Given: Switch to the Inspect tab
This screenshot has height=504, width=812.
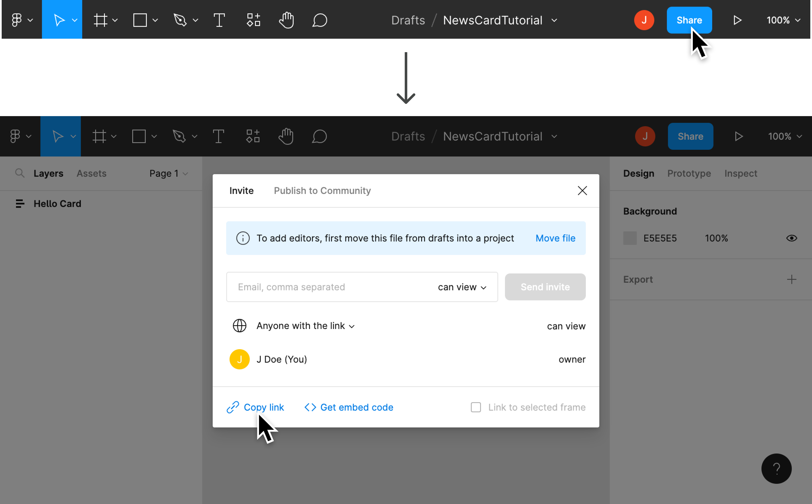Looking at the screenshot, I should pos(741,173).
